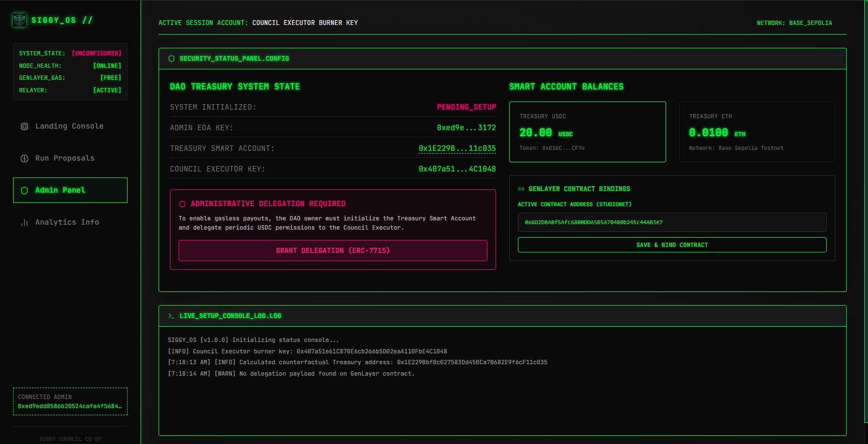Screen dimensions: 868x444
Task: Click the [UNCONFIGURED] system state value
Action: click(x=97, y=54)
